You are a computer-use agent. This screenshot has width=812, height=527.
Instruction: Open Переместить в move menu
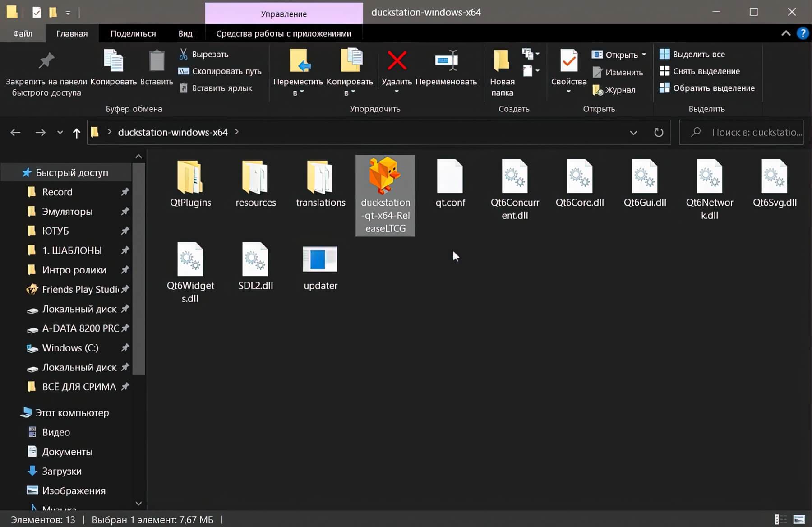click(298, 72)
